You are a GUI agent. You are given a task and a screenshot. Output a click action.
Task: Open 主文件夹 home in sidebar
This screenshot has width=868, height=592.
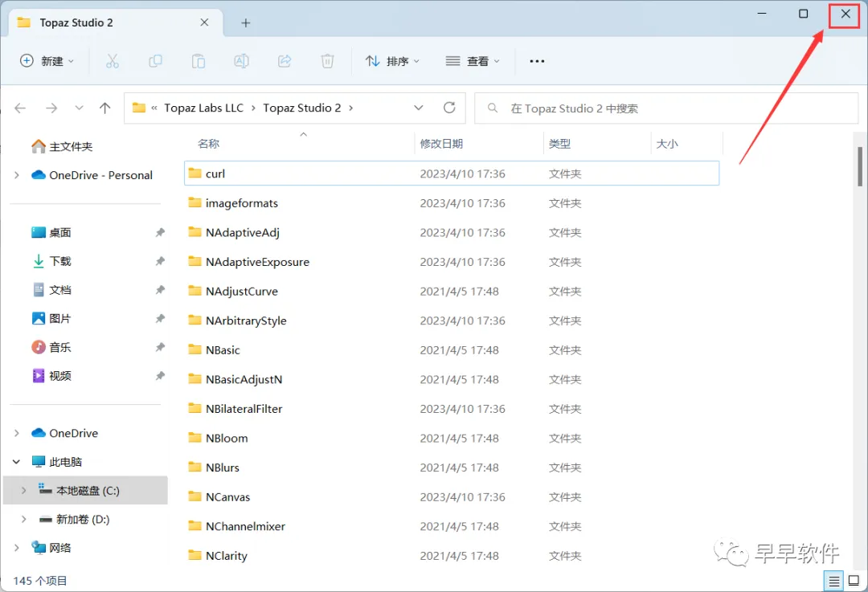tap(62, 147)
